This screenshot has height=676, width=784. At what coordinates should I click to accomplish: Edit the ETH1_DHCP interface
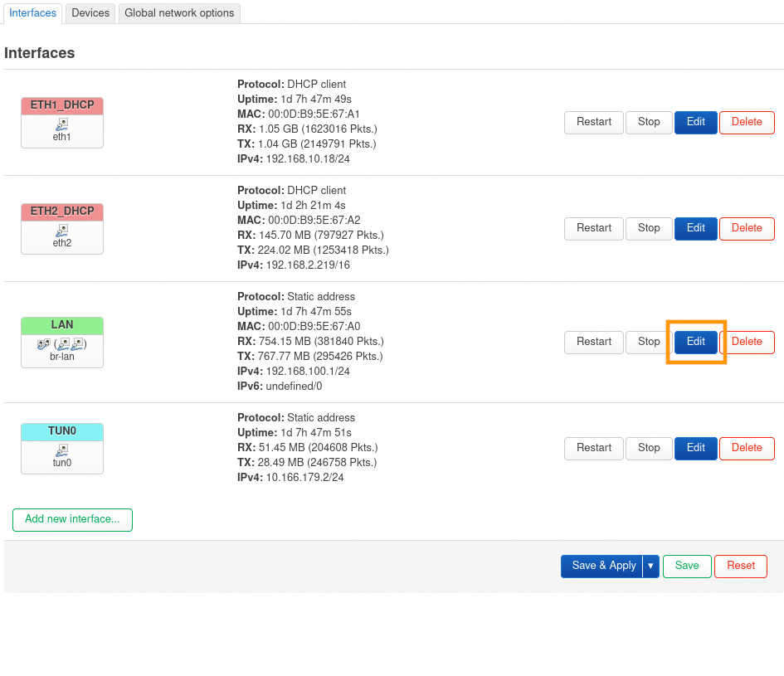pyautogui.click(x=695, y=122)
